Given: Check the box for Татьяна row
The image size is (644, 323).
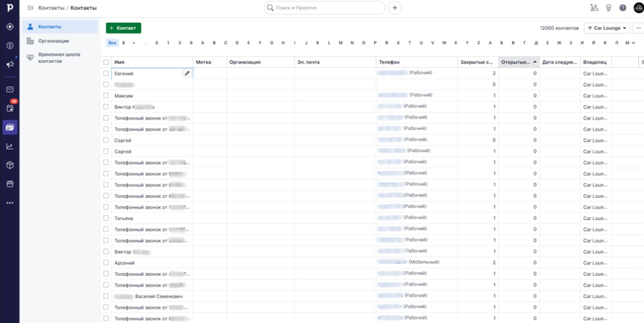Looking at the screenshot, I should 106,218.
